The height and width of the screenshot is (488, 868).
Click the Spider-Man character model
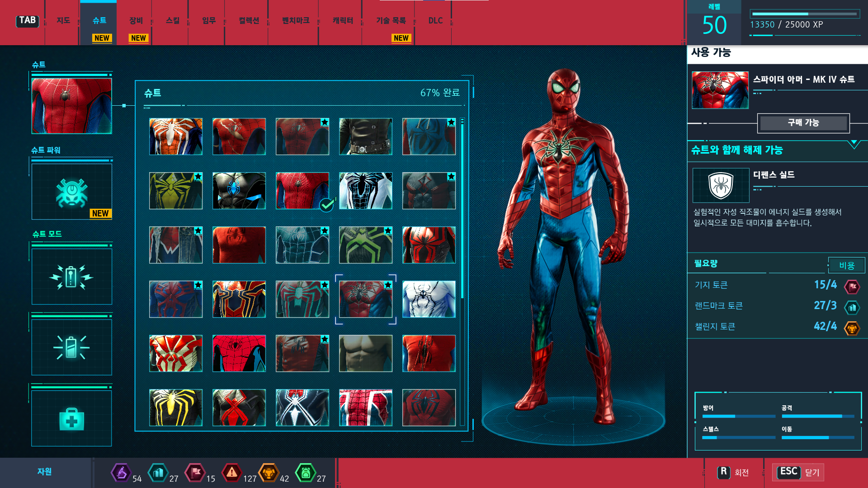click(x=564, y=246)
